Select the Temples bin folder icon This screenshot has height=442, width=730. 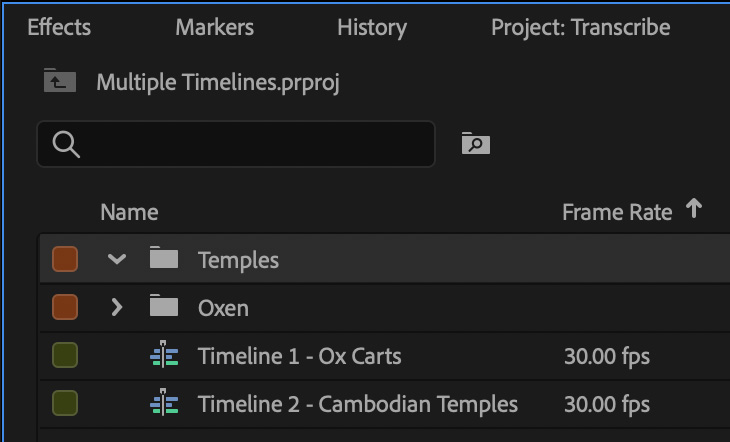pos(164,258)
